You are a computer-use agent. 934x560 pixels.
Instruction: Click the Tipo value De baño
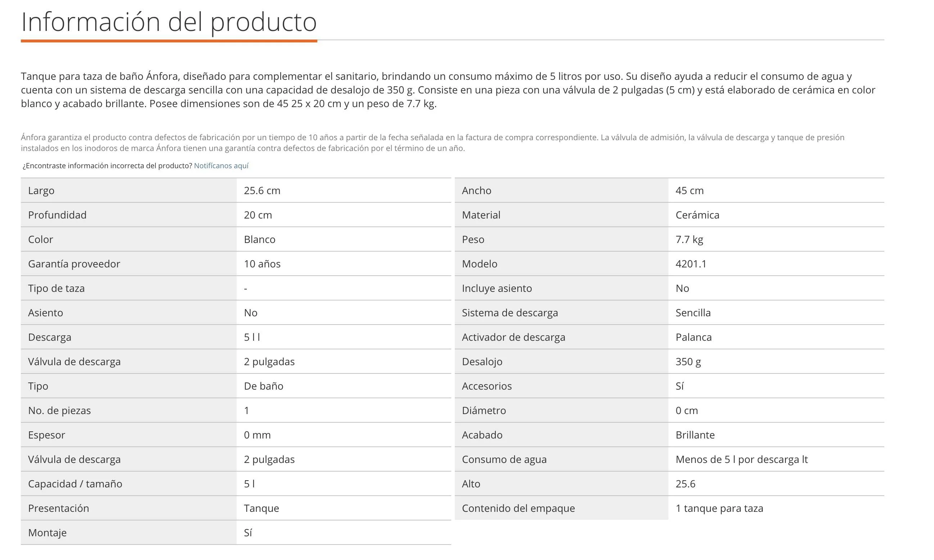264,386
